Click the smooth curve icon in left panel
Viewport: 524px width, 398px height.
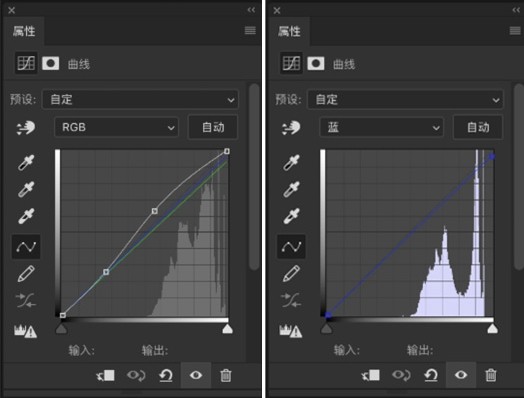pos(26,300)
